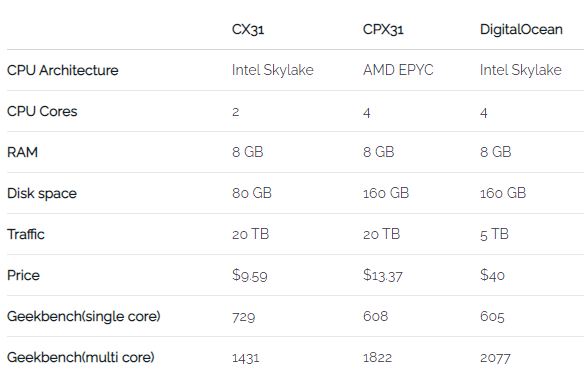Image resolution: width=584 pixels, height=383 pixels.
Task: Select the RAM row label
Action: pos(22,152)
